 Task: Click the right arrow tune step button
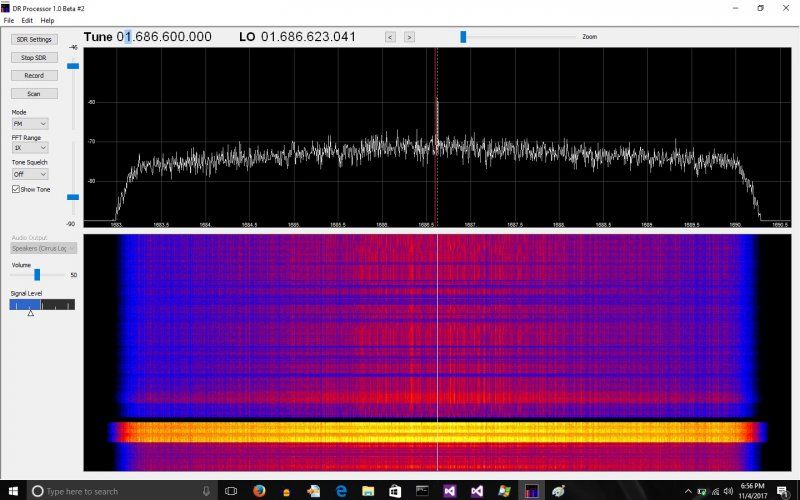(x=409, y=37)
